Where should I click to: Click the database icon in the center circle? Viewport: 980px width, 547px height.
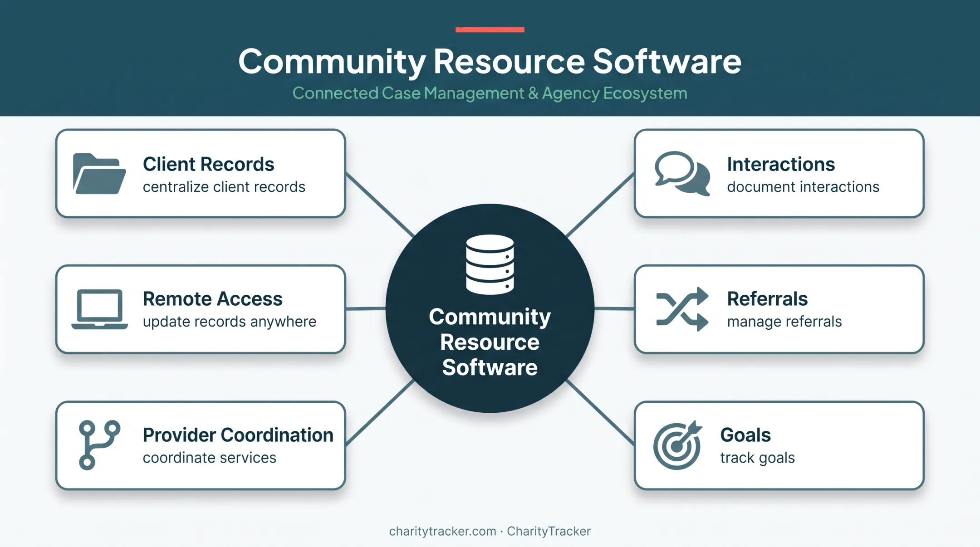[x=490, y=264]
